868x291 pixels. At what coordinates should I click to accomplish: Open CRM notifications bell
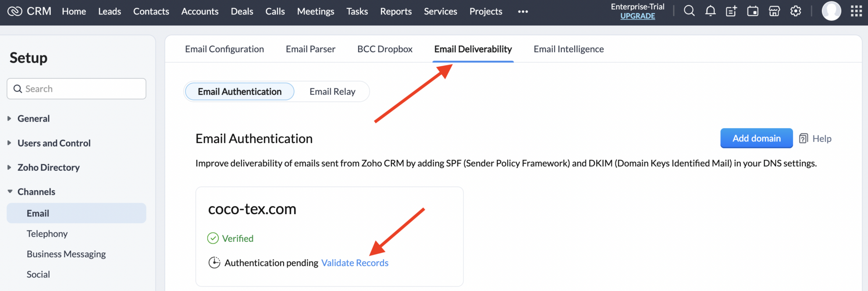(x=710, y=11)
